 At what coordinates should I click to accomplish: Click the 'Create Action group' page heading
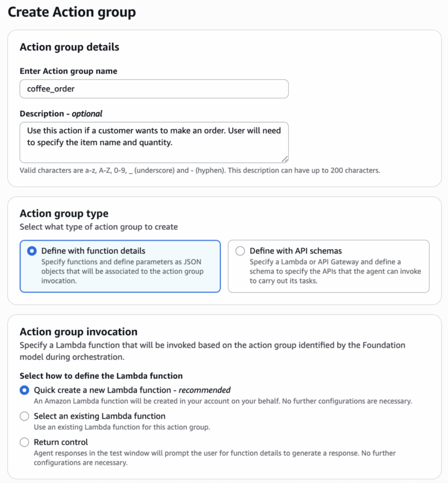pos(72,12)
